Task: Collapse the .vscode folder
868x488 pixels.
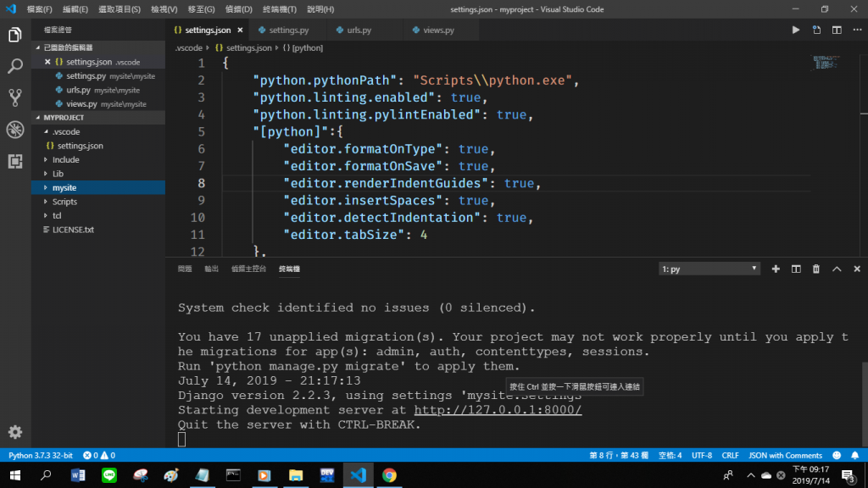Action: tap(46, 131)
